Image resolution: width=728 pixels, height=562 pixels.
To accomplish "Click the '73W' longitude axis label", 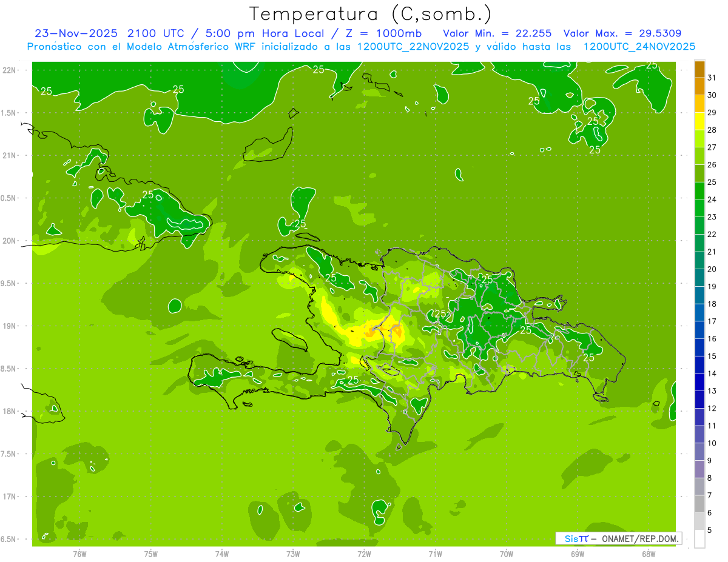I will pyautogui.click(x=293, y=554).
